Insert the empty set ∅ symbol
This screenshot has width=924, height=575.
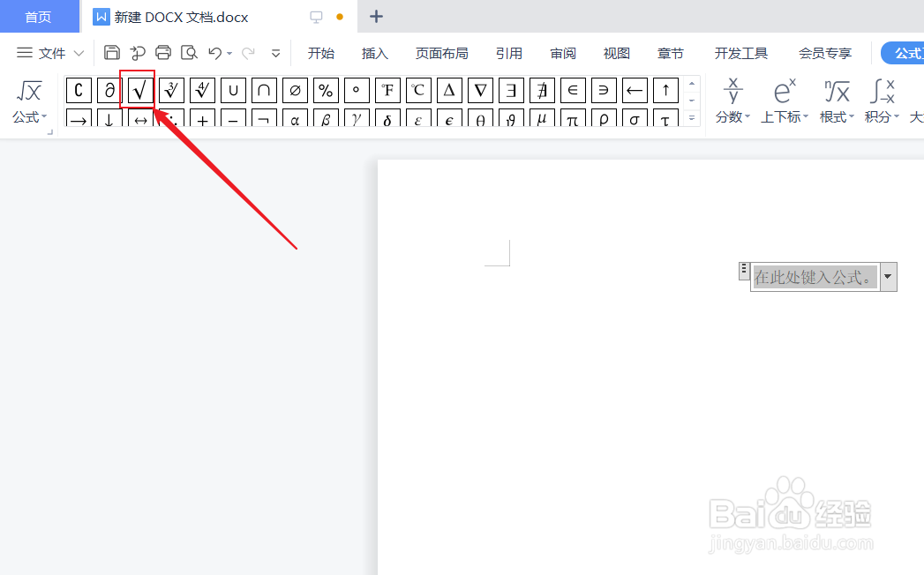coord(295,89)
